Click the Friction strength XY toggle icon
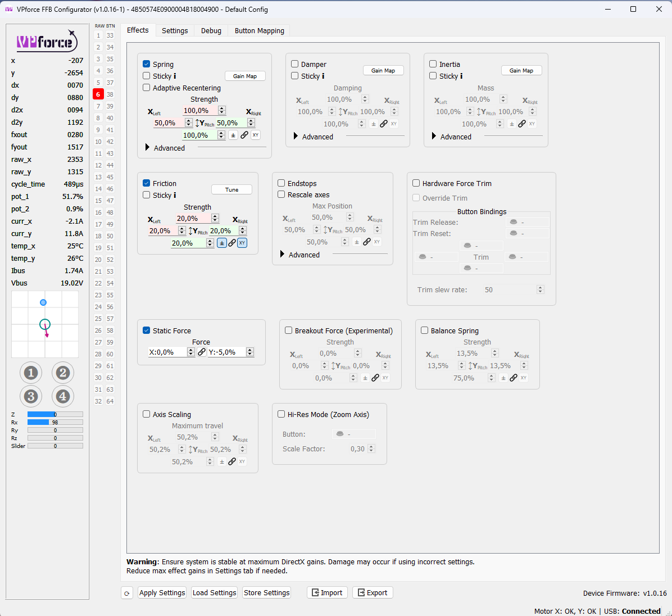 tap(242, 243)
